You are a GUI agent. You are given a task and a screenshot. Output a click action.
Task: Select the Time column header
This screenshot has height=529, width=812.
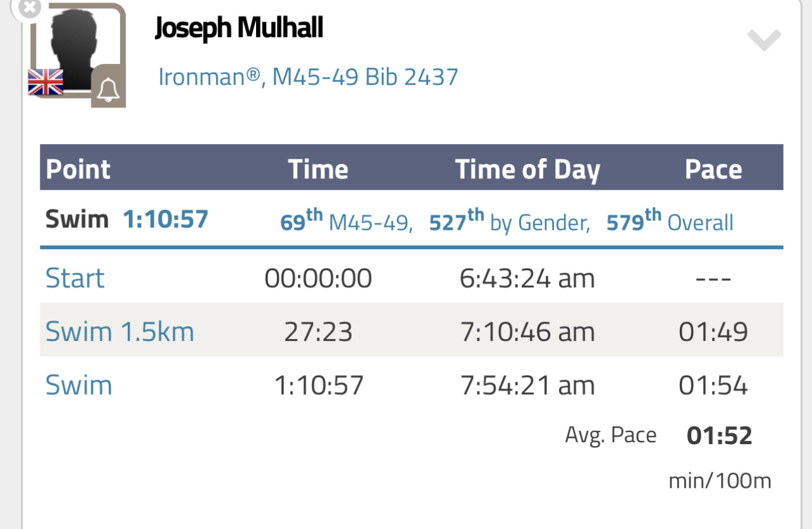click(318, 170)
